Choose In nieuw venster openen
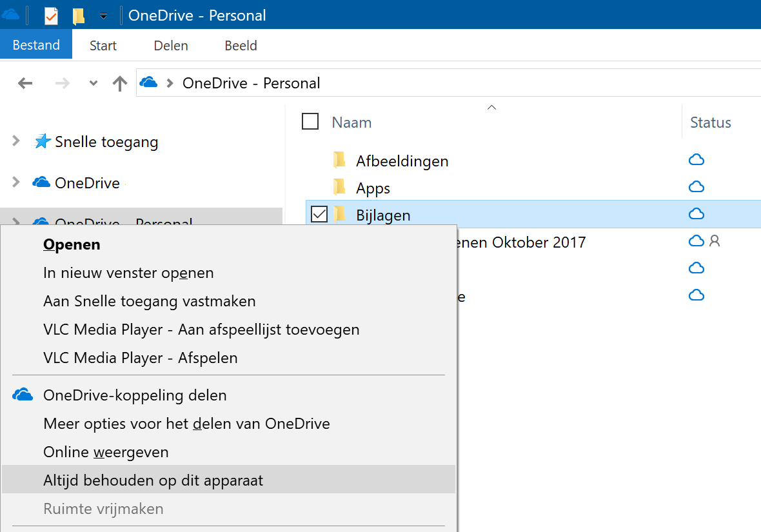 228,273
